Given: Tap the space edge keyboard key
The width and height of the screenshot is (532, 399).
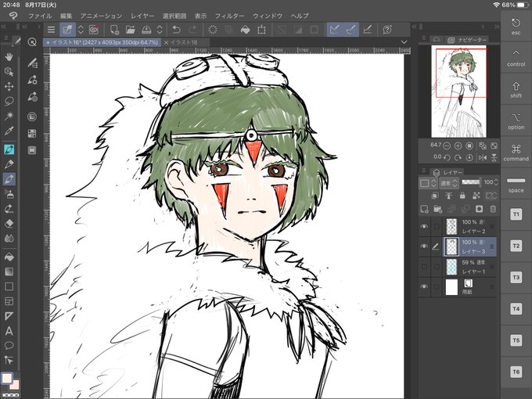Looking at the screenshot, I should tap(516, 185).
